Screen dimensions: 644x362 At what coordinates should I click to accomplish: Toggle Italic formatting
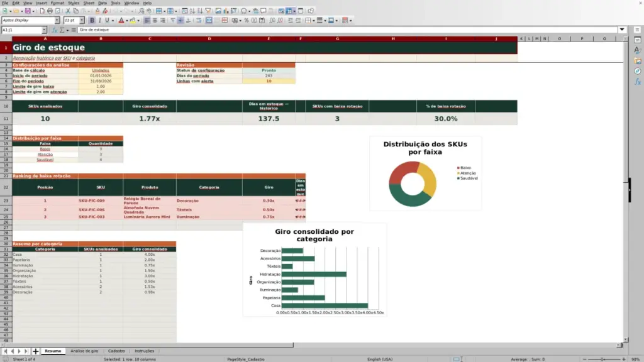(x=100, y=21)
